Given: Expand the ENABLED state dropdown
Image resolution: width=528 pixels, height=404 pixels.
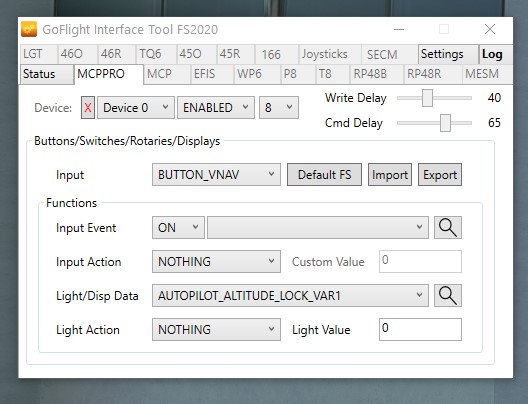Looking at the screenshot, I should coord(216,108).
